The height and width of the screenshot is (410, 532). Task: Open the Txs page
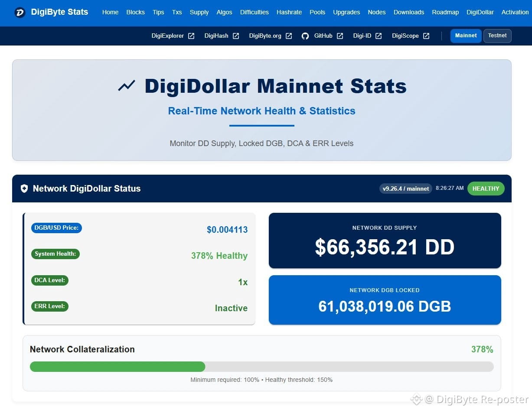pos(177,12)
